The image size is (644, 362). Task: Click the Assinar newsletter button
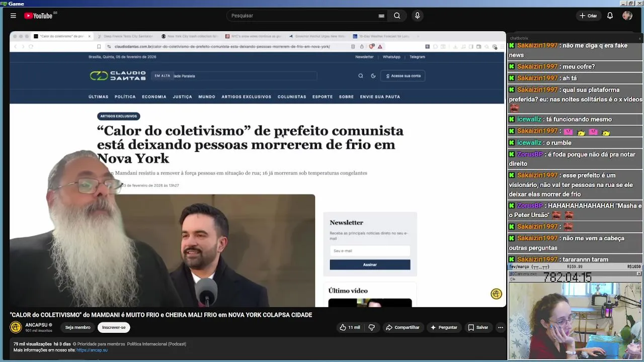coord(370,264)
